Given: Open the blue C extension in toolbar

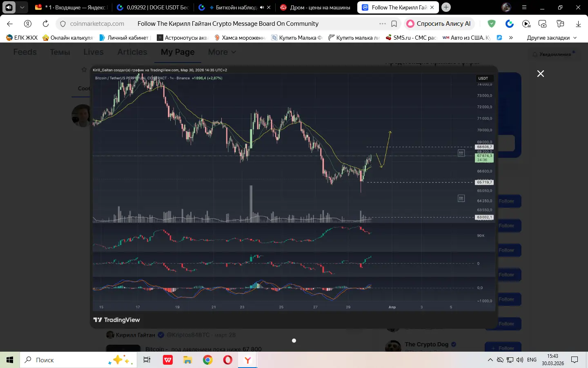Looking at the screenshot, I should point(510,24).
